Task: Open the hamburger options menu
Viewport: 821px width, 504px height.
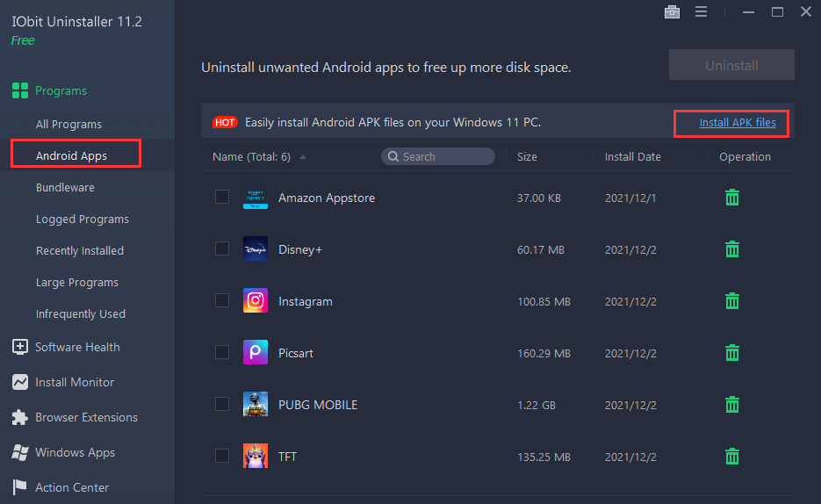Action: pyautogui.click(x=701, y=11)
